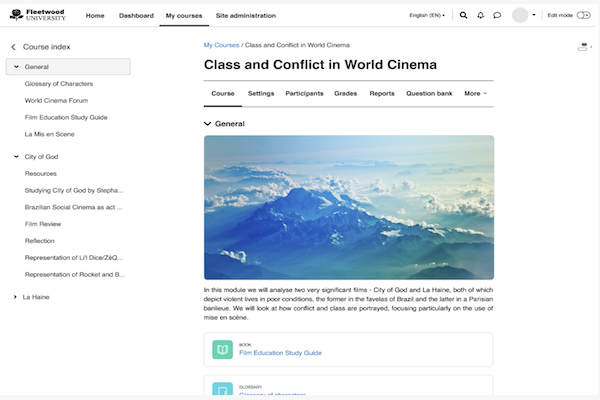
Task: Expand the La Haine section chevron
Action: [x=15, y=297]
